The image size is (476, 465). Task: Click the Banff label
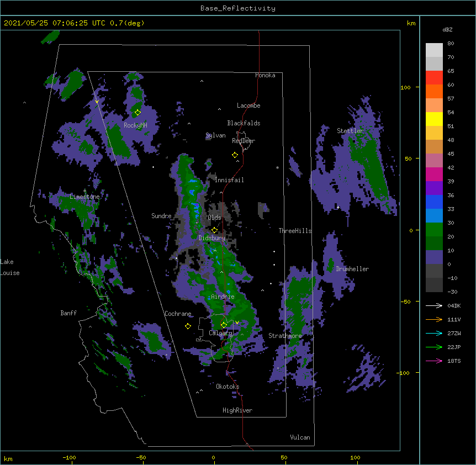coord(68,313)
